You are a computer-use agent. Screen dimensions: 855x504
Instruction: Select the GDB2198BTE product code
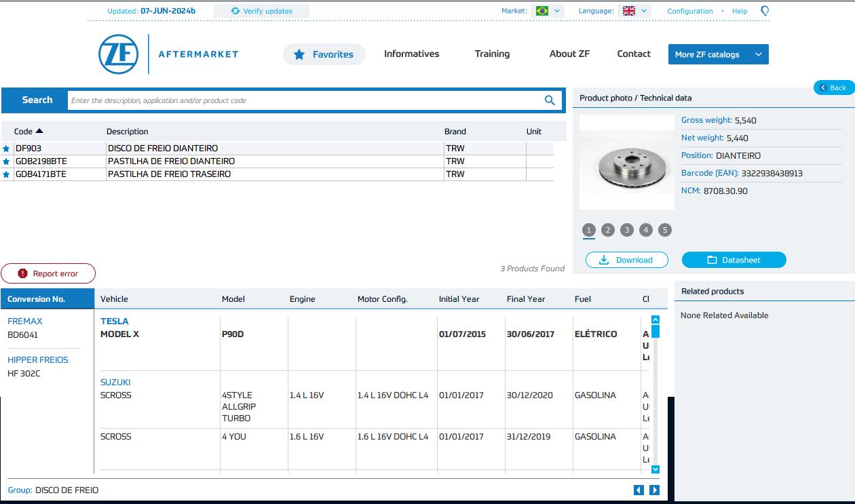click(x=41, y=161)
